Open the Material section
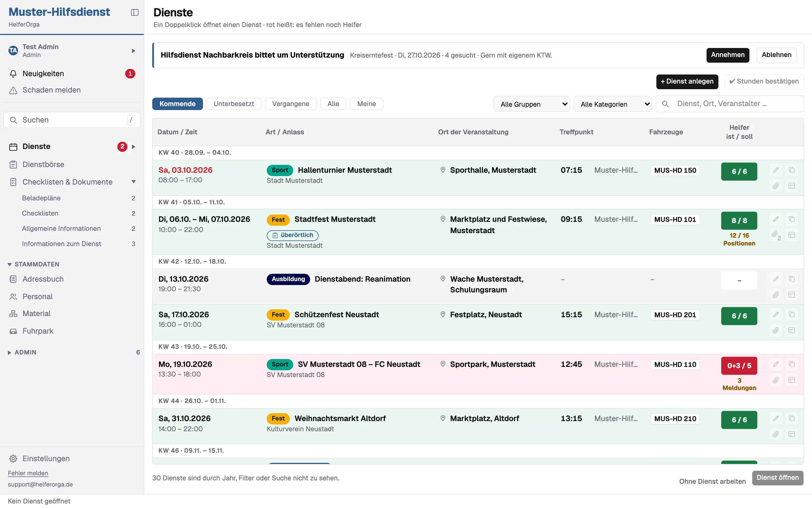The width and height of the screenshot is (812, 508). click(72, 314)
